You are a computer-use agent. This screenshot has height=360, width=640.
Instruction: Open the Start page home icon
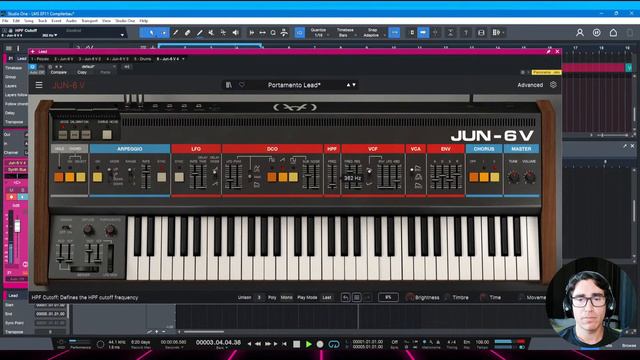point(613,33)
